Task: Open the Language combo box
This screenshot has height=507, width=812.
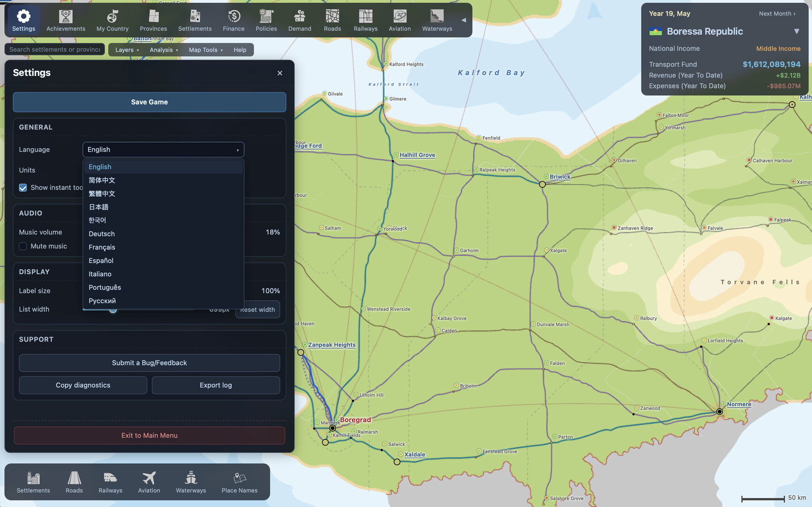Action: (x=163, y=150)
